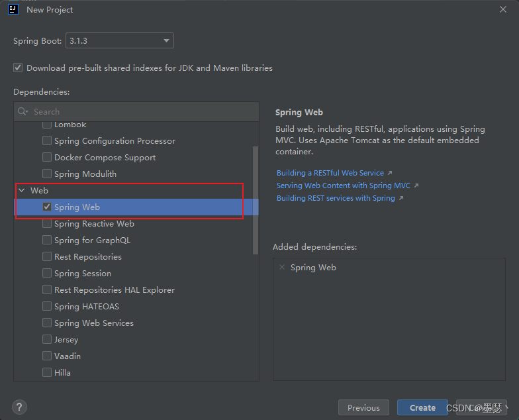Screen dimensions: 519x420
Task: Check Rest Repositories HAL Explorer
Action: 47,289
